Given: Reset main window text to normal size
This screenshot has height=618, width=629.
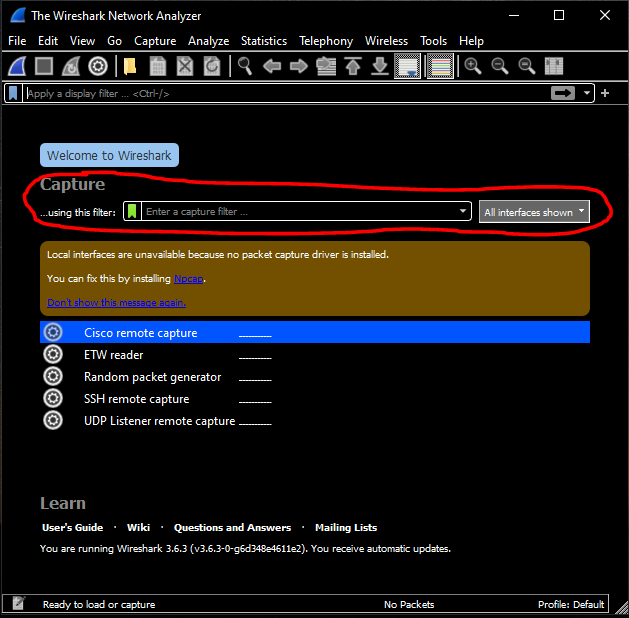Looking at the screenshot, I should pos(527,66).
